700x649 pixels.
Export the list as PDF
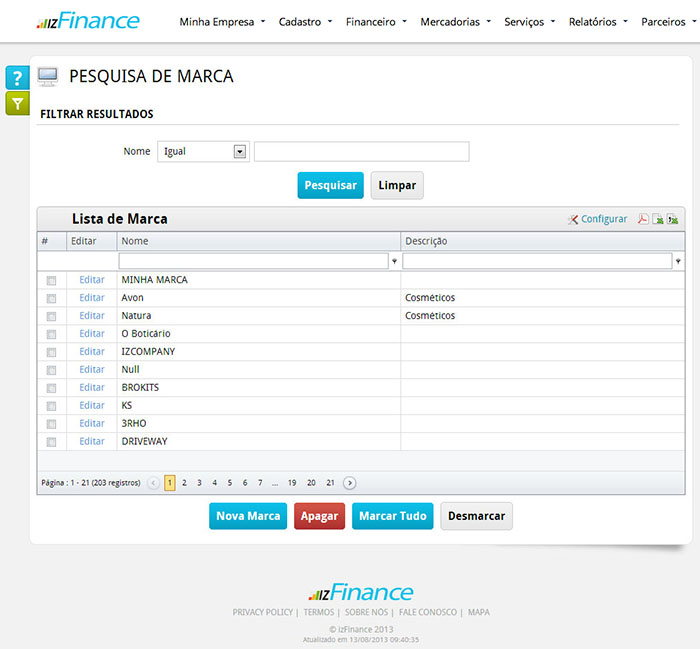coord(643,219)
